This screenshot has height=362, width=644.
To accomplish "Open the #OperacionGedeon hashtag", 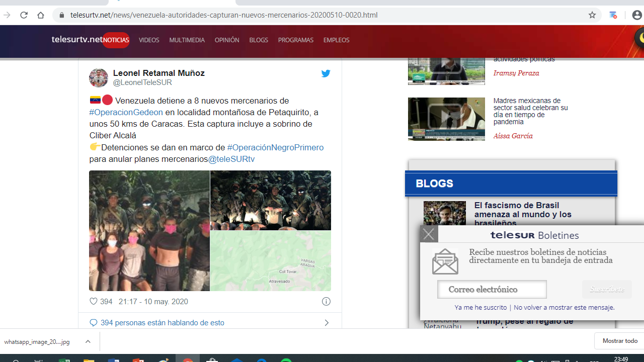I will (x=126, y=112).
